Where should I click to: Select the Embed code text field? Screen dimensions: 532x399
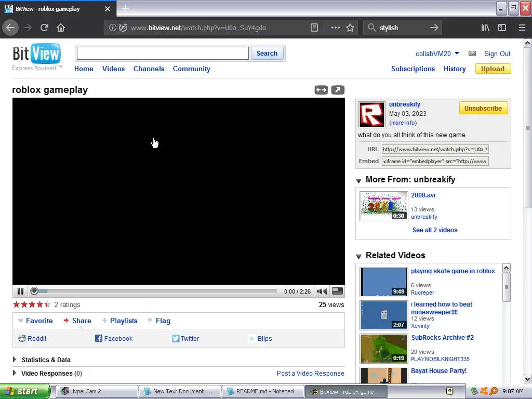point(435,161)
